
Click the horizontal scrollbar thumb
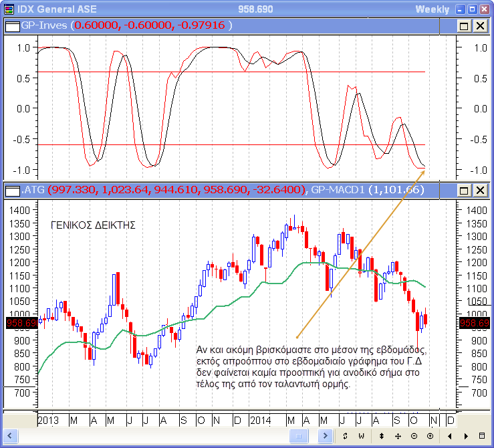coord(298,436)
